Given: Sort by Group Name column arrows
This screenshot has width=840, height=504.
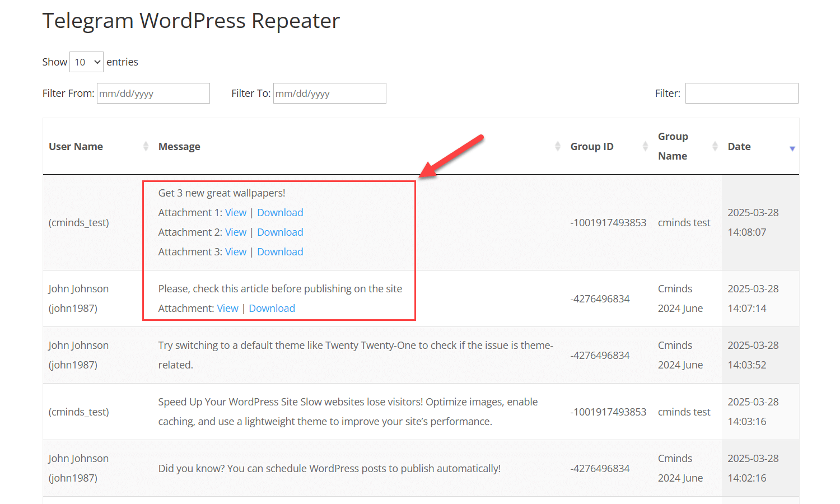Looking at the screenshot, I should [x=715, y=146].
